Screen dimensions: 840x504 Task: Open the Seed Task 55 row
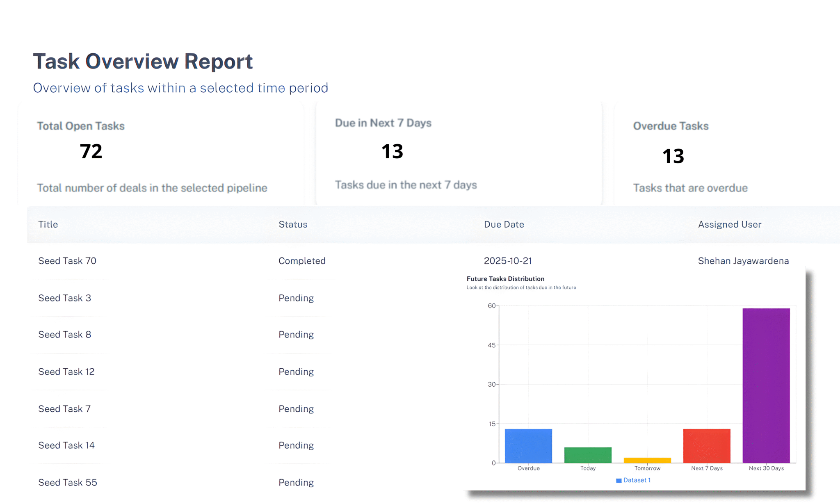tap(68, 482)
